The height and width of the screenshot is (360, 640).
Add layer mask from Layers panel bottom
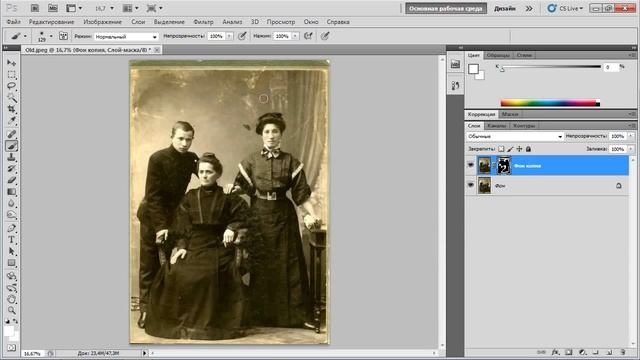click(569, 352)
